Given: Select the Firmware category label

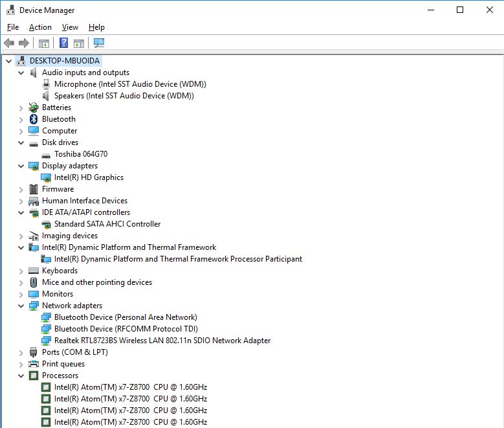Looking at the screenshot, I should tap(58, 189).
